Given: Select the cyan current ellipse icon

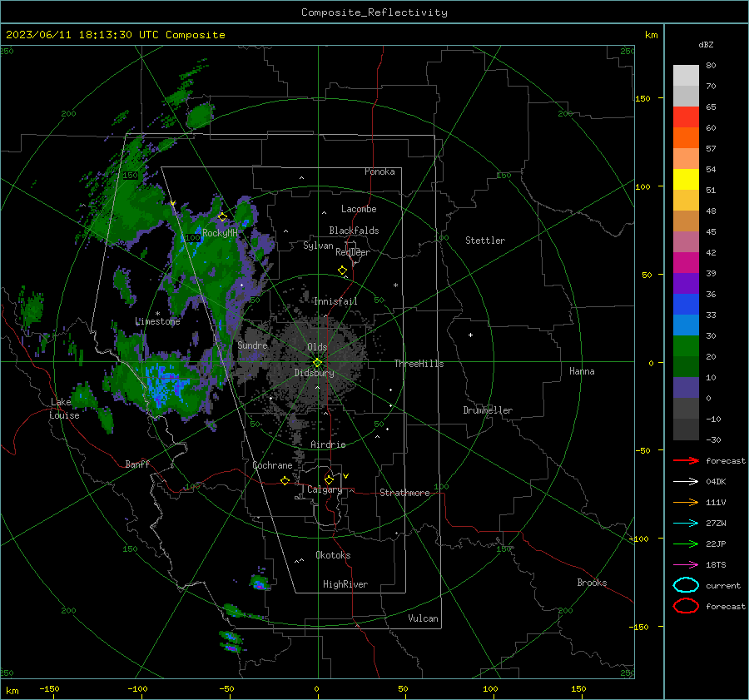Looking at the screenshot, I should (686, 585).
